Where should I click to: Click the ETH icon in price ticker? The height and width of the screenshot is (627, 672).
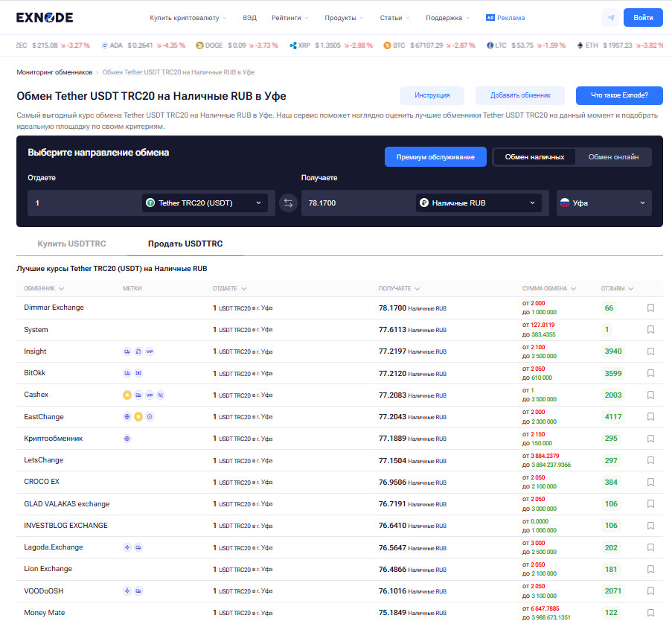pyautogui.click(x=580, y=45)
